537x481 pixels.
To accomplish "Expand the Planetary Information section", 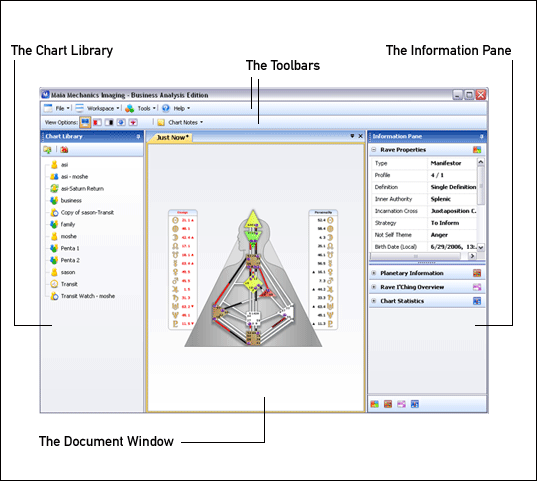I will click(374, 273).
